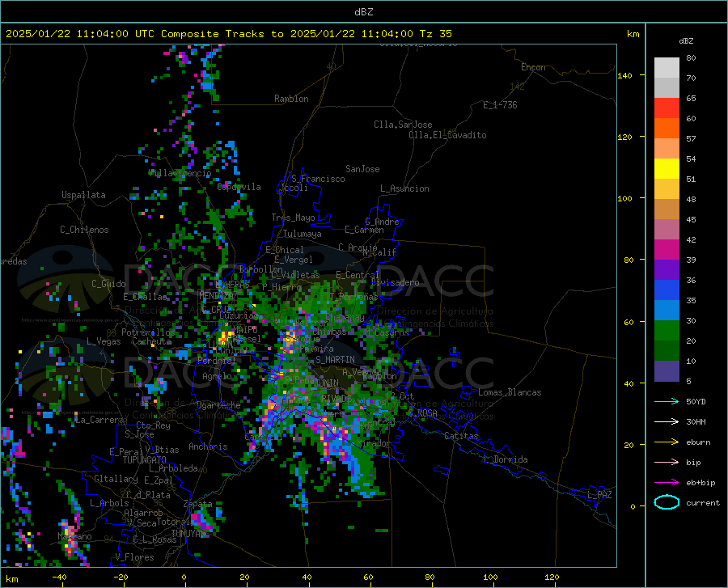This screenshot has width=728, height=588.
Task: Click the 'Encon' map label
Action: (x=533, y=67)
